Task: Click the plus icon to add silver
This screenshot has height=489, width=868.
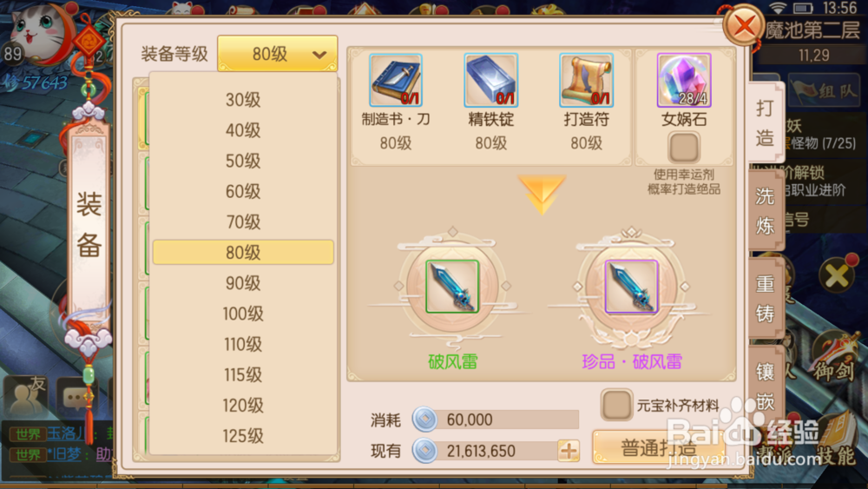Action: [x=569, y=451]
